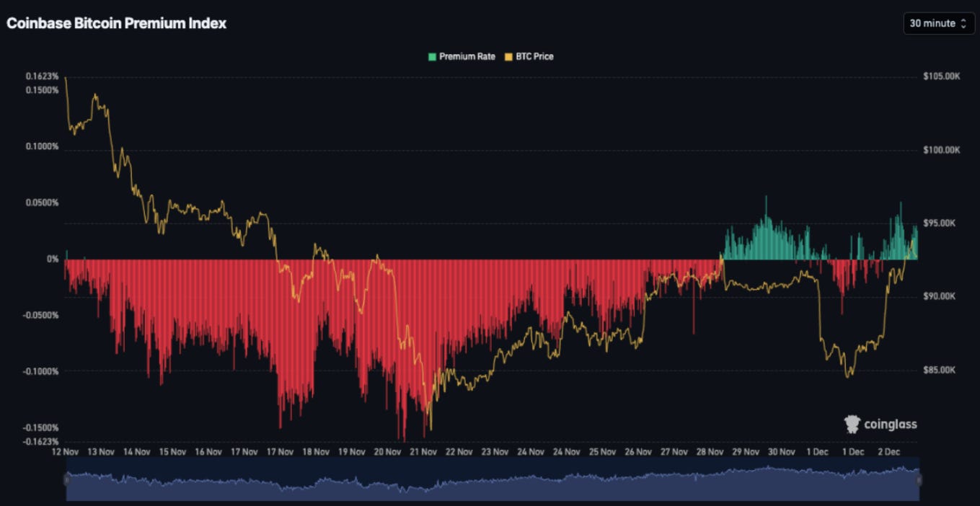The width and height of the screenshot is (980, 506).
Task: Click the 0% axis value
Action: pos(53,259)
